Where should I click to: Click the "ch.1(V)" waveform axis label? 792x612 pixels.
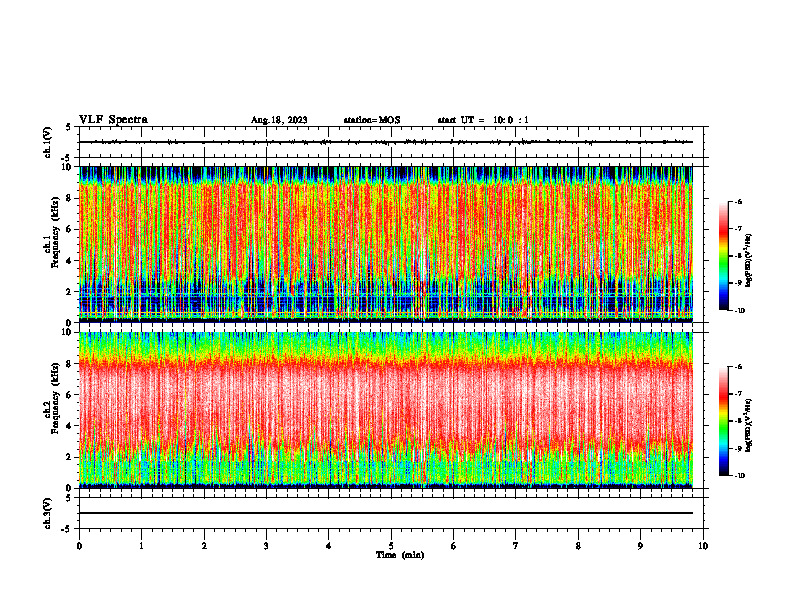[47, 142]
